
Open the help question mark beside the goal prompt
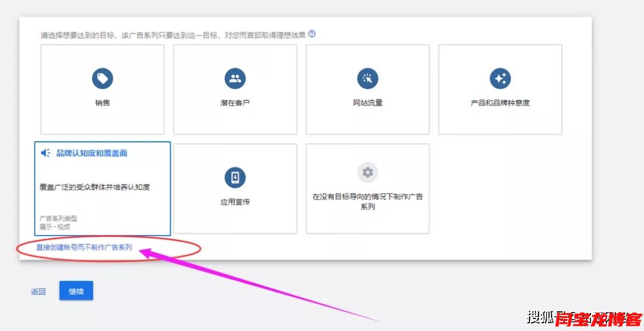coord(312,34)
